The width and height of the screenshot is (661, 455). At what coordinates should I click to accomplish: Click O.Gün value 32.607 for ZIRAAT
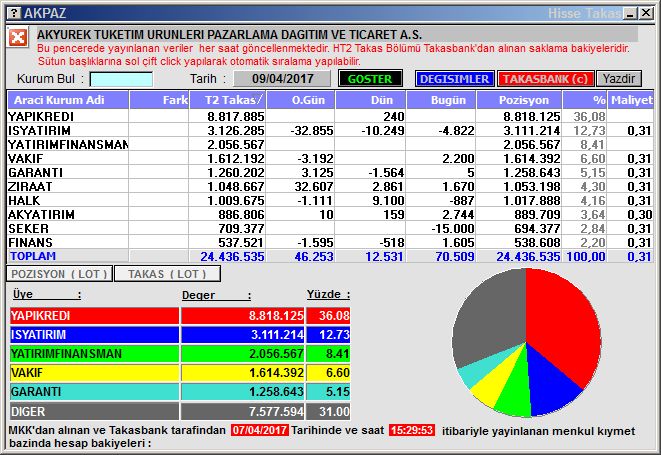pos(314,186)
